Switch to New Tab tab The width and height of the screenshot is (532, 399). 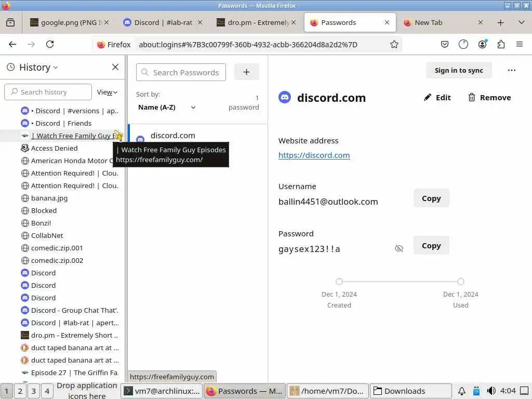click(x=443, y=23)
